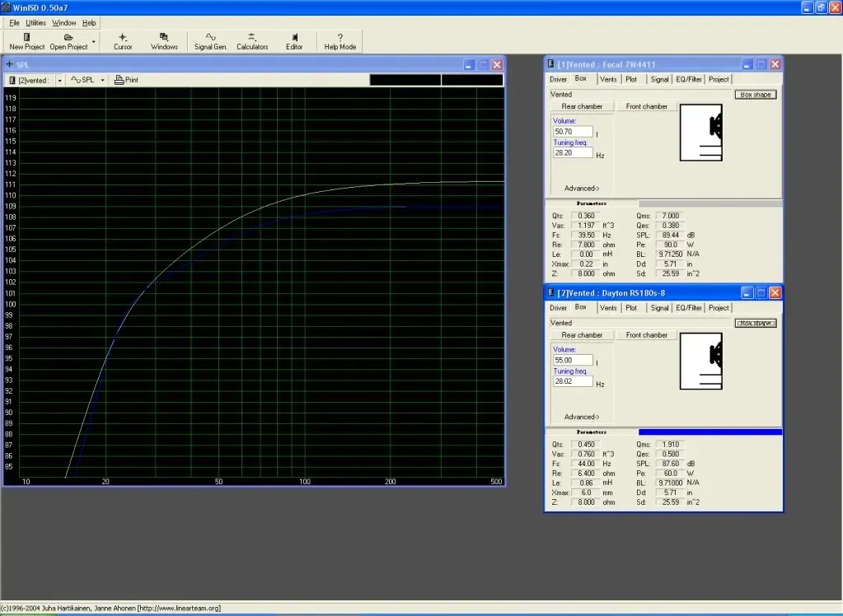Open the Editor tool
Screen dimensions: 843x616
[x=294, y=41]
